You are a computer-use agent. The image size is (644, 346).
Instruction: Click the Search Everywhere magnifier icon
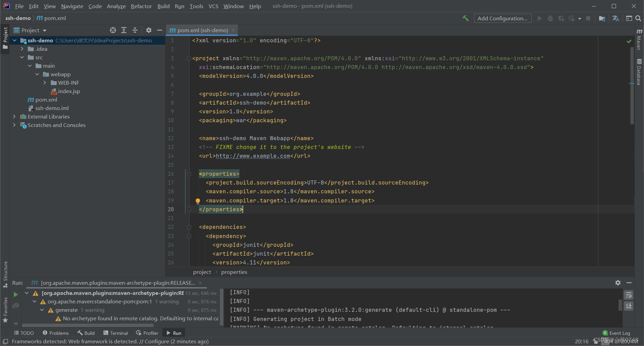(x=638, y=18)
